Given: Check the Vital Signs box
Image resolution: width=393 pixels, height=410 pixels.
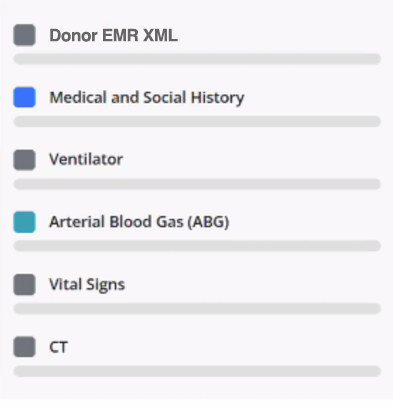Looking at the screenshot, I should click(x=24, y=284).
